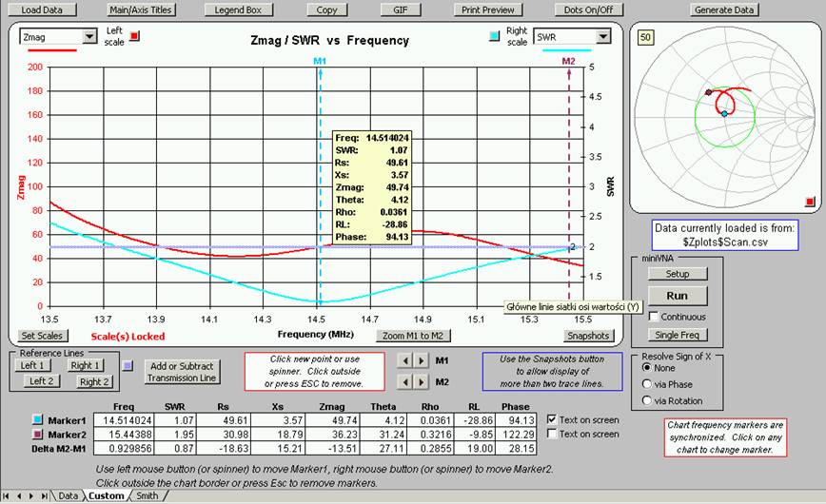Click the red Left scale color square
Screen dimensions: 826x504
coord(134,36)
